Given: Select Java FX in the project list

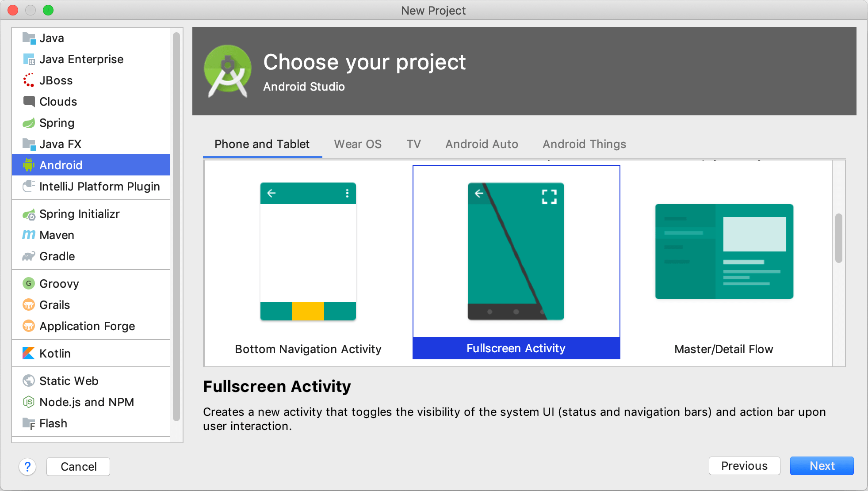Looking at the screenshot, I should pos(91,144).
